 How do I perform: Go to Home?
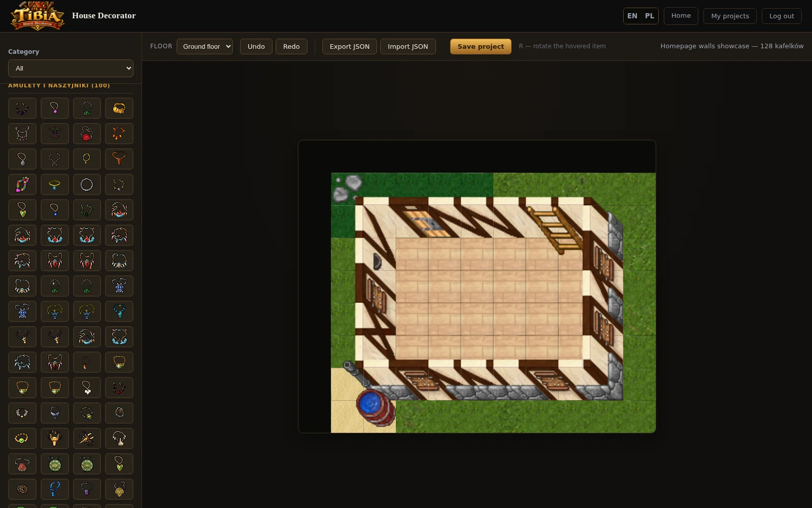click(x=681, y=16)
